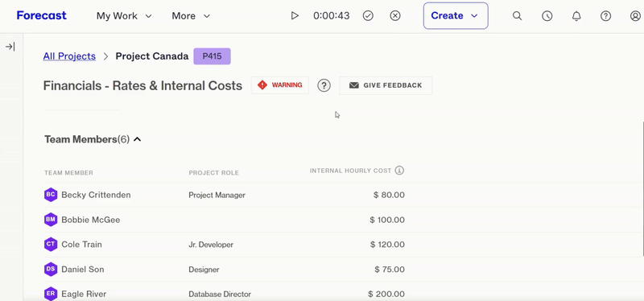Click the $ 80.00 cost value
644x301 pixels.
[x=389, y=195]
